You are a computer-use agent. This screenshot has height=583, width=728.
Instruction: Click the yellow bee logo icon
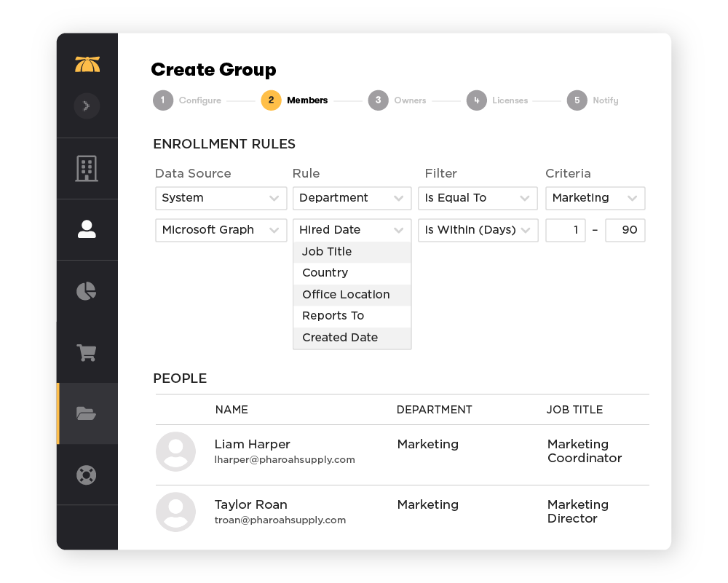pyautogui.click(x=87, y=63)
